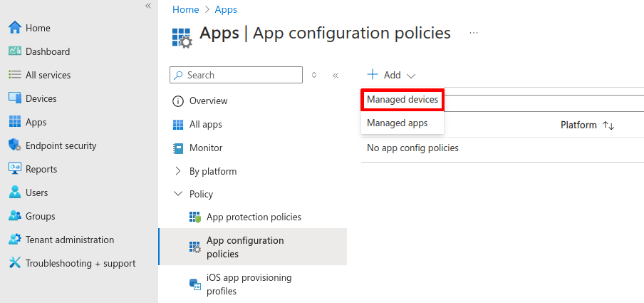Click the up-down arrows next to Search box
This screenshot has width=644, height=303.
click(314, 75)
